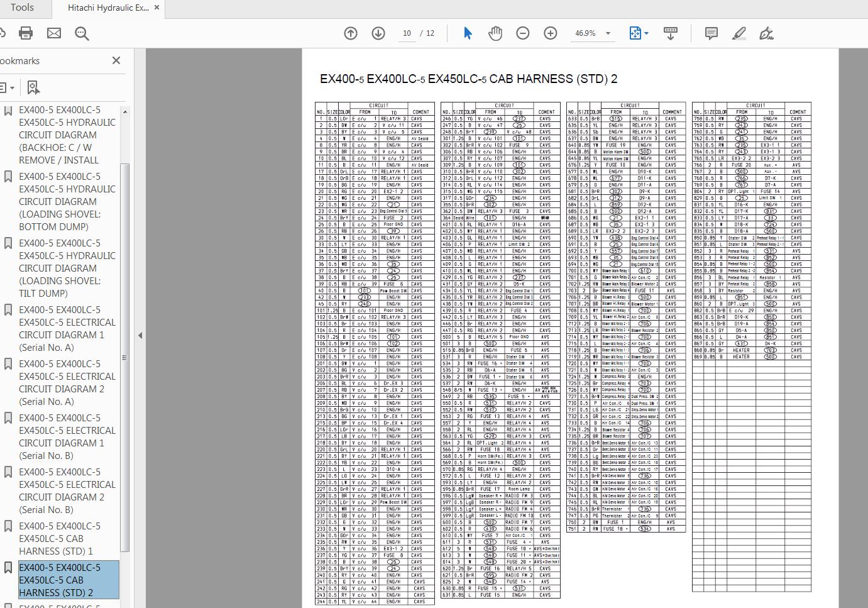Open bookmark Electrical Circuit Diagram 1 Serial No. A
Image resolution: width=868 pixels, height=608 pixels.
click(67, 328)
